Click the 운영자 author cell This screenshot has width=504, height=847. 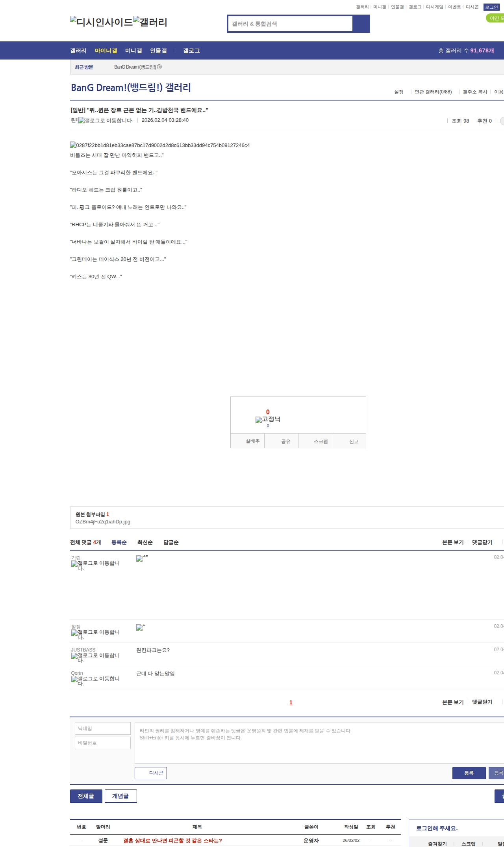[311, 840]
